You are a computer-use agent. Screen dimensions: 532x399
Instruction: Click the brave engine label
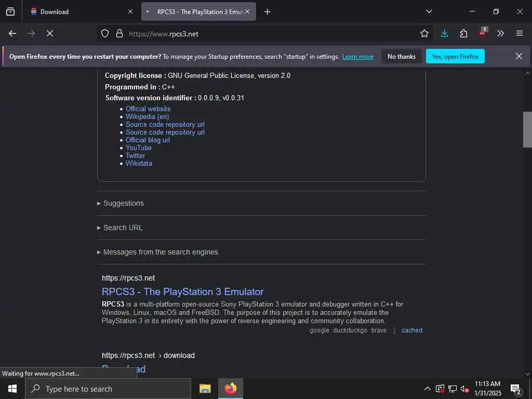pos(379,330)
